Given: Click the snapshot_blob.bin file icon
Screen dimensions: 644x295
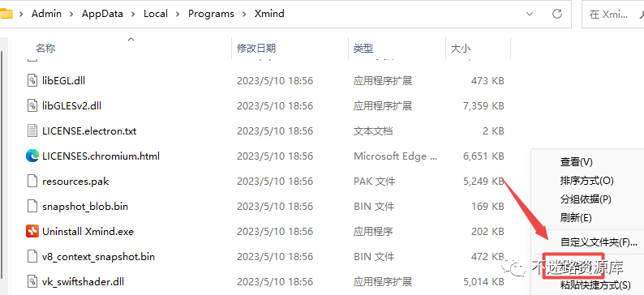Looking at the screenshot, I should click(32, 206).
